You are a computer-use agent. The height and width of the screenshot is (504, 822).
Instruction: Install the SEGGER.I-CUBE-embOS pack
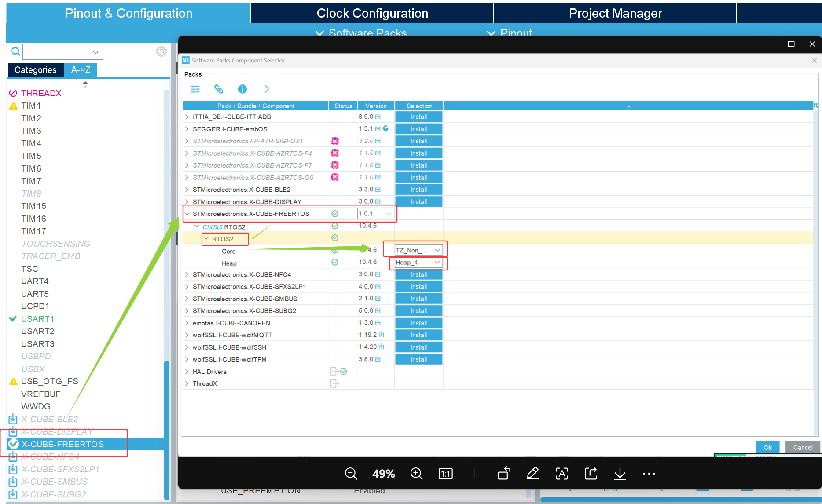418,129
